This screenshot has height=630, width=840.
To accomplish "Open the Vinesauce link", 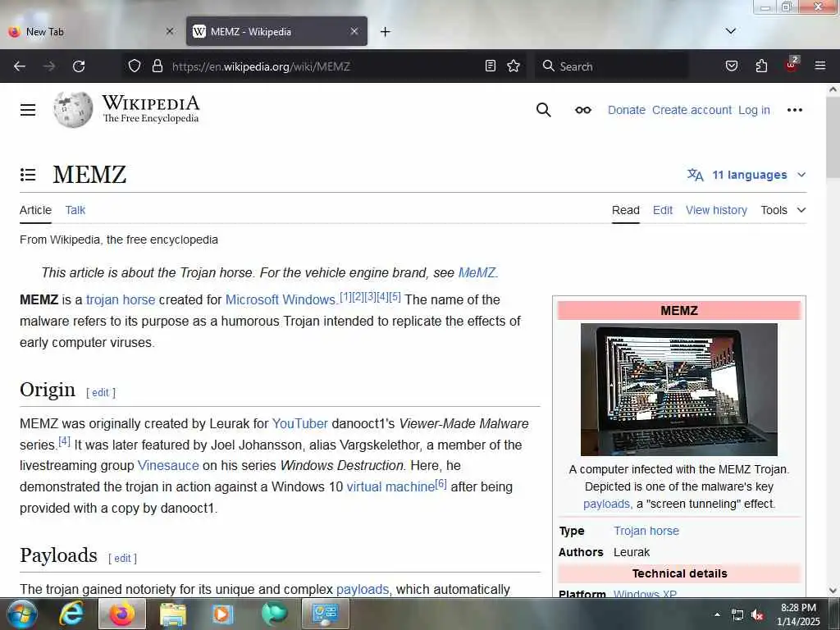I will click(168, 465).
